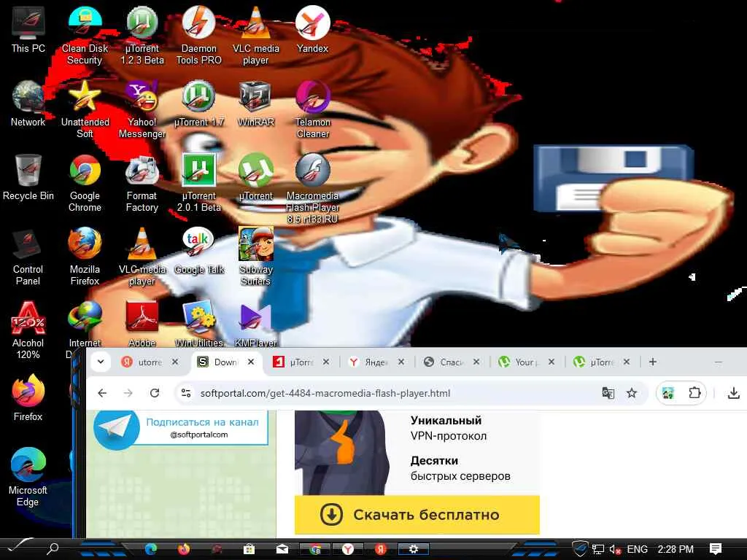Open Clean Disk Security shortcut
Image resolution: width=747 pixels, height=560 pixels.
point(85,36)
